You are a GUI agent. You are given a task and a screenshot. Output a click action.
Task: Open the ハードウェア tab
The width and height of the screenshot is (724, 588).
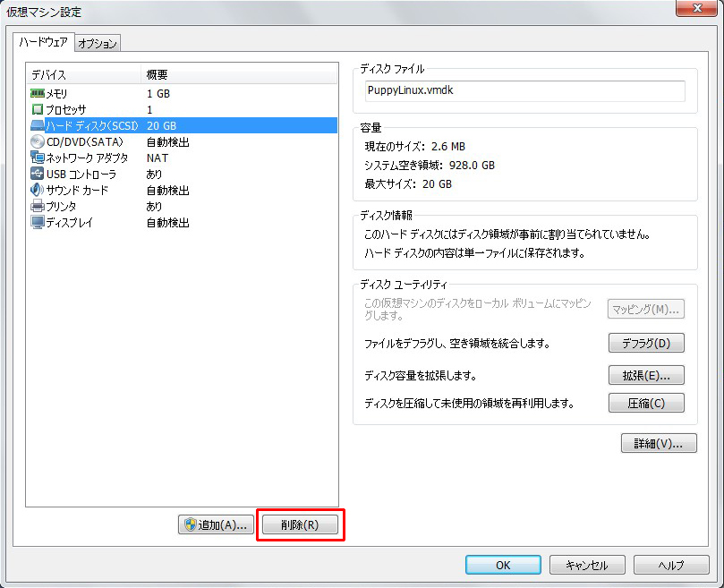coord(44,42)
